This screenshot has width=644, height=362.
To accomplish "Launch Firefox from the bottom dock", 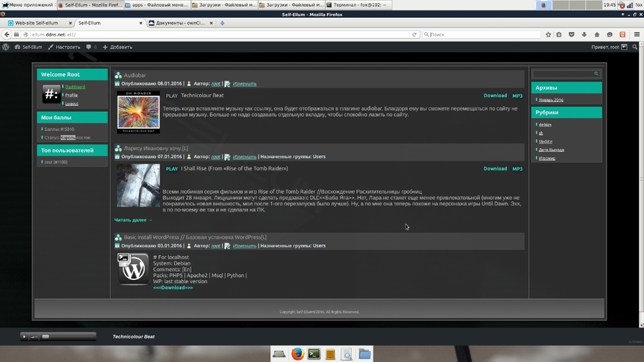I will click(x=298, y=354).
